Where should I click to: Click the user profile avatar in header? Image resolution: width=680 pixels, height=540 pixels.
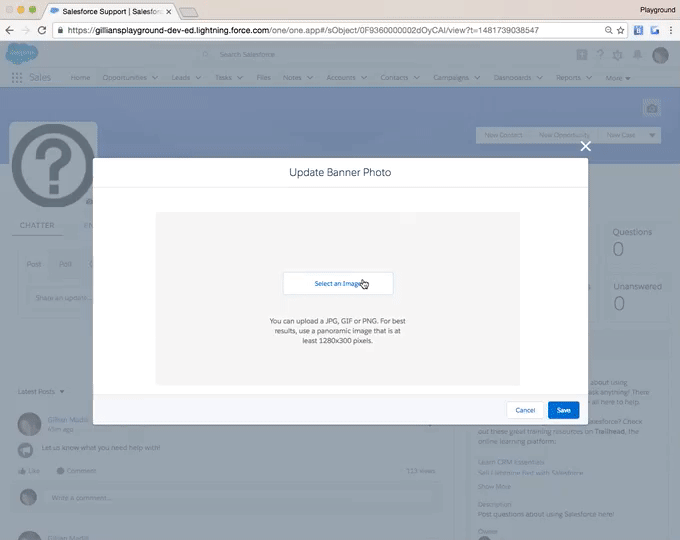[x=660, y=55]
